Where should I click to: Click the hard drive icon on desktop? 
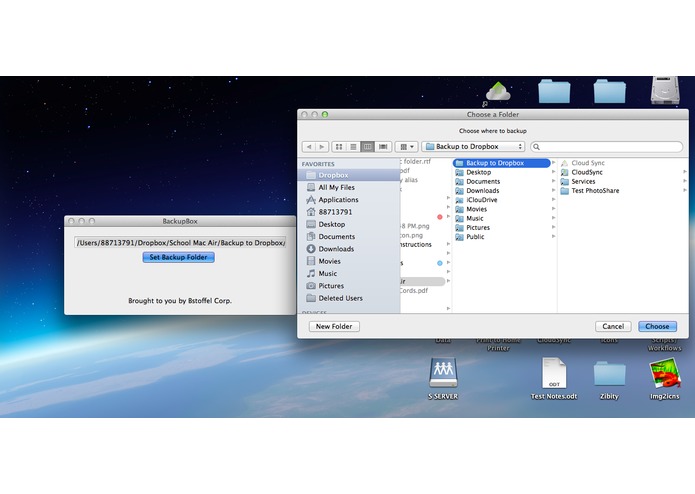665,90
